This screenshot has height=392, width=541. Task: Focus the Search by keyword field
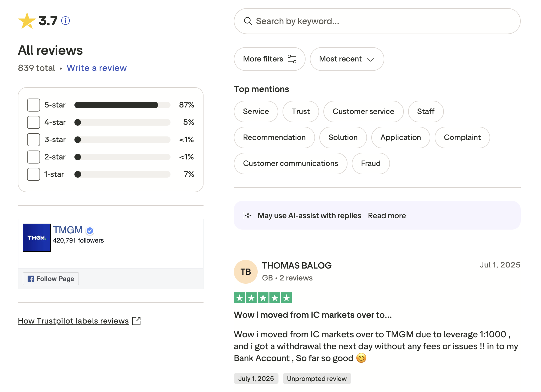pos(377,21)
